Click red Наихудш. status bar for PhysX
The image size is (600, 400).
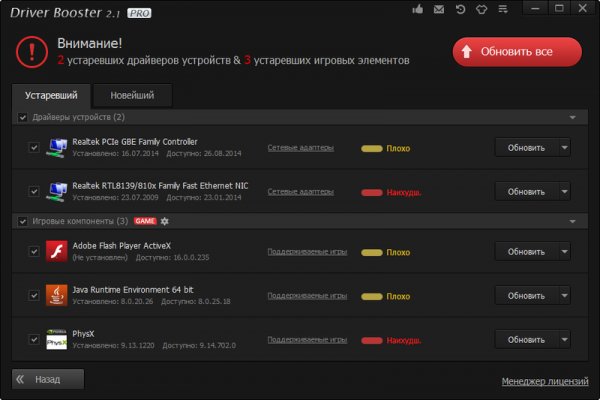372,341
